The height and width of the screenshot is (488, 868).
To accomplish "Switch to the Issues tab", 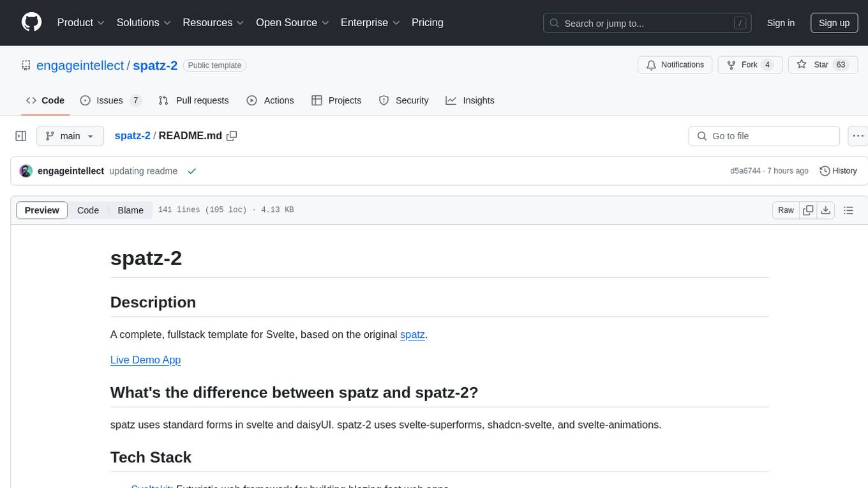I will (x=110, y=100).
